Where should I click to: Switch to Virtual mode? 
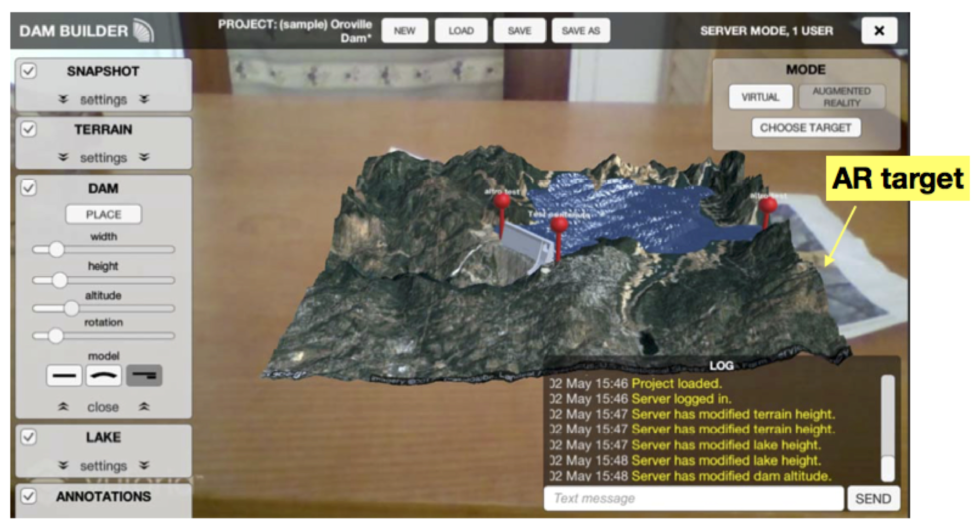761,97
